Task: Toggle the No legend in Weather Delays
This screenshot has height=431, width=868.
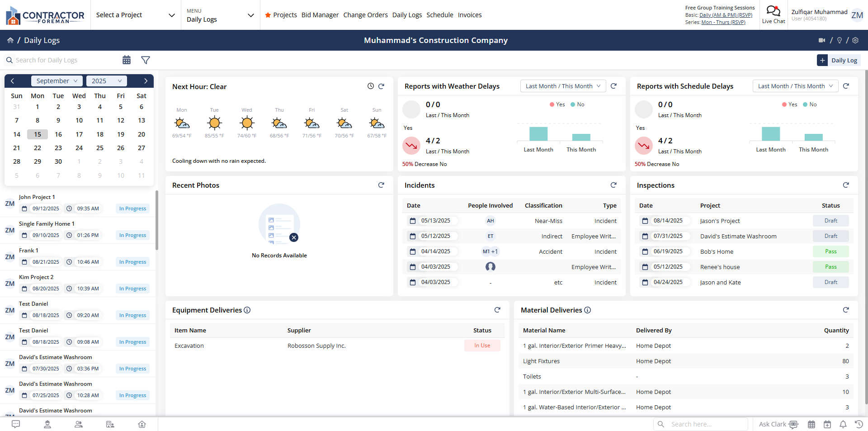Action: click(x=577, y=104)
